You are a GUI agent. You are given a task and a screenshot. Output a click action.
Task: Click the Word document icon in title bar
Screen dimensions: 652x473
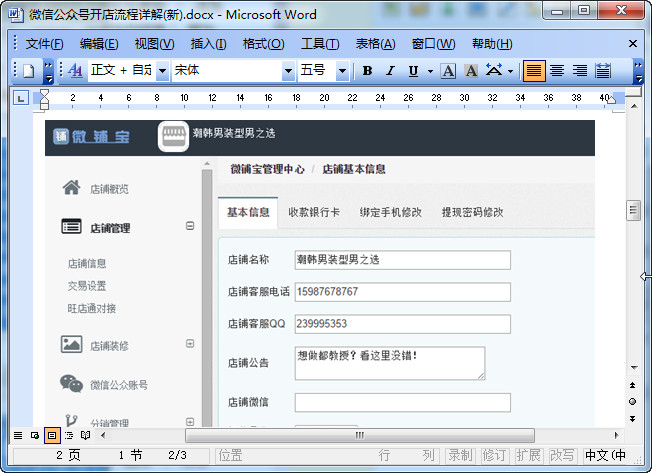click(16, 15)
